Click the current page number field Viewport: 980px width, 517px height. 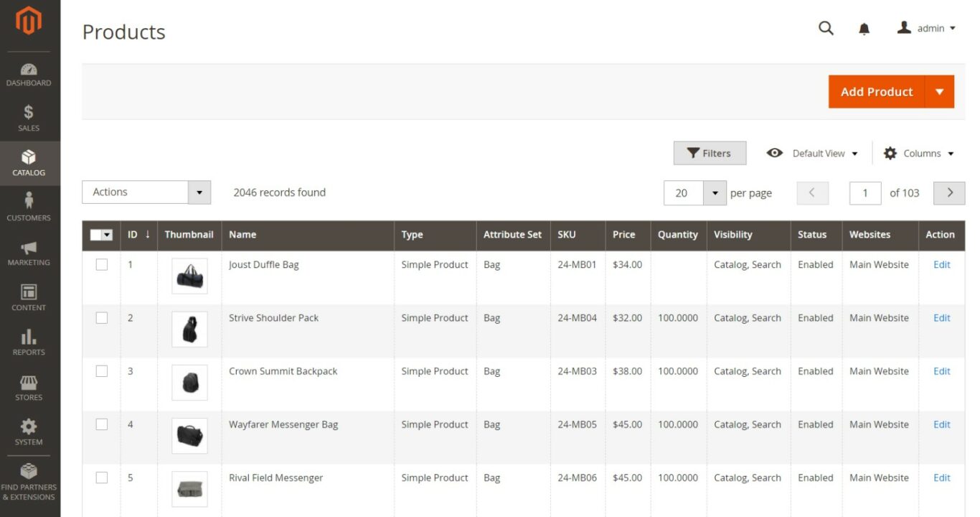(865, 192)
